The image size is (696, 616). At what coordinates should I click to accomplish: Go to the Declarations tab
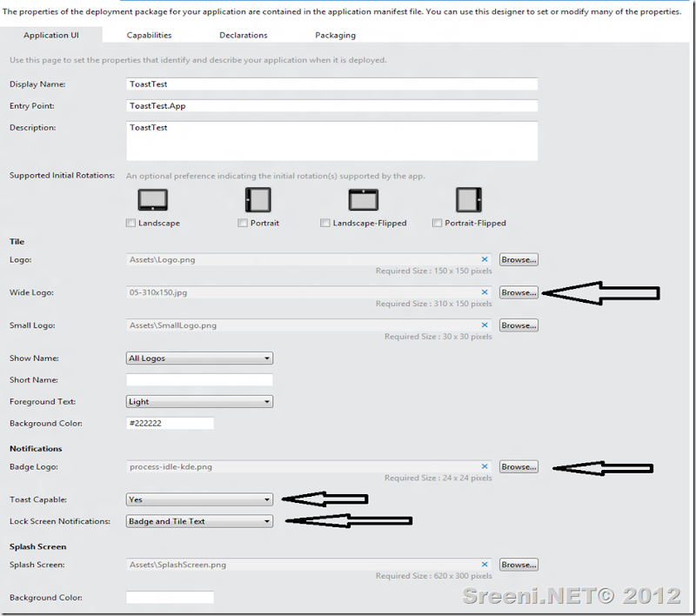(244, 35)
